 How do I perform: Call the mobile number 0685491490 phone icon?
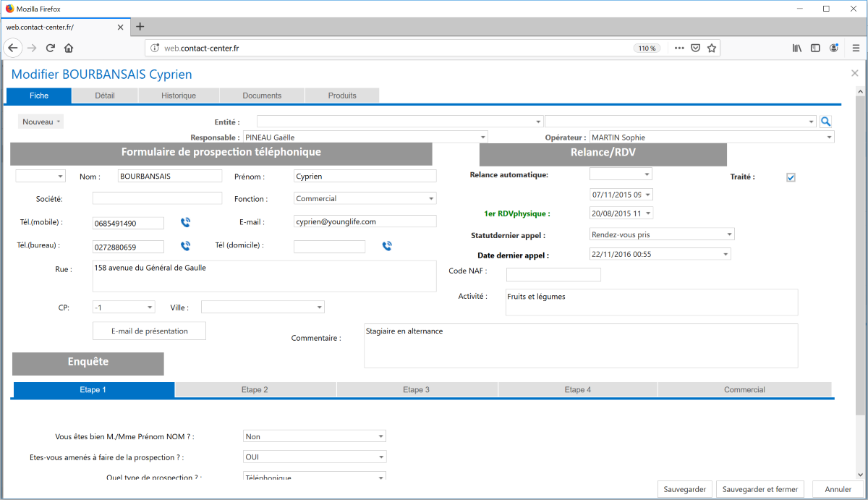click(x=185, y=223)
